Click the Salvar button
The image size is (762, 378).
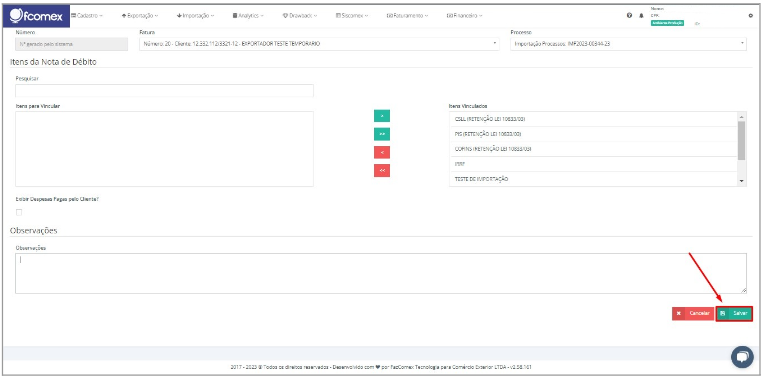[735, 313]
